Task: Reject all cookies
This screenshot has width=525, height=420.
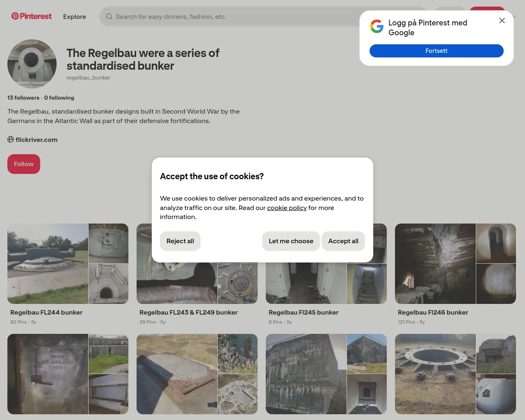Action: (x=180, y=241)
